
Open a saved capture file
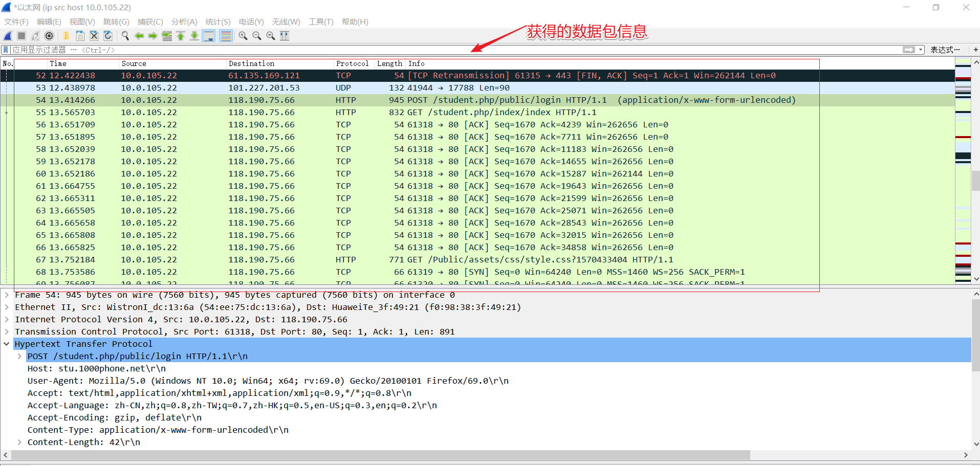tap(66, 36)
